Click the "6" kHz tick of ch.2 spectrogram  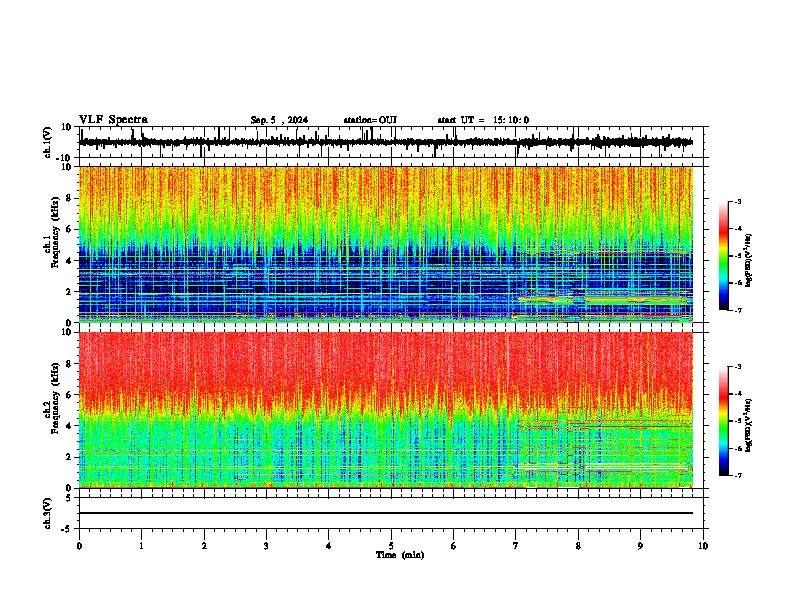[x=69, y=395]
